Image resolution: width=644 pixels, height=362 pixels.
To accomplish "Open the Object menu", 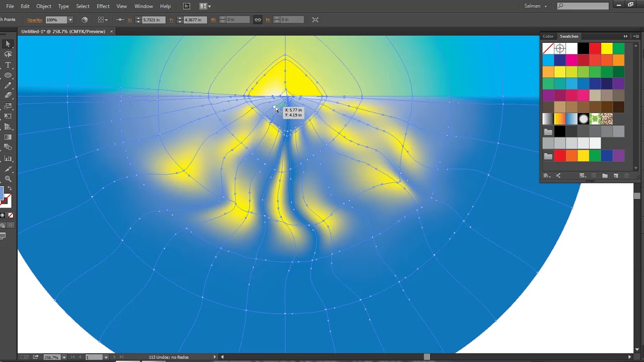I will [44, 6].
